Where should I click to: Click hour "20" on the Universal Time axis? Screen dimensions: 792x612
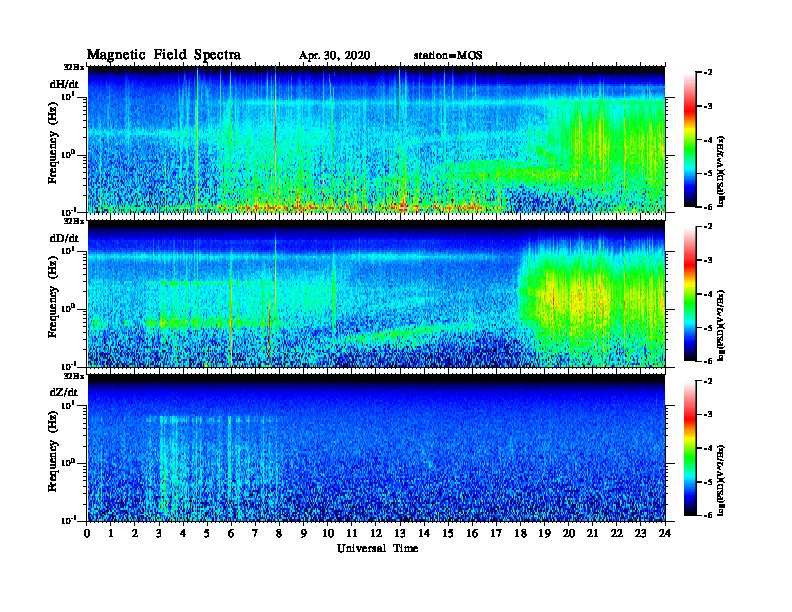pos(569,533)
